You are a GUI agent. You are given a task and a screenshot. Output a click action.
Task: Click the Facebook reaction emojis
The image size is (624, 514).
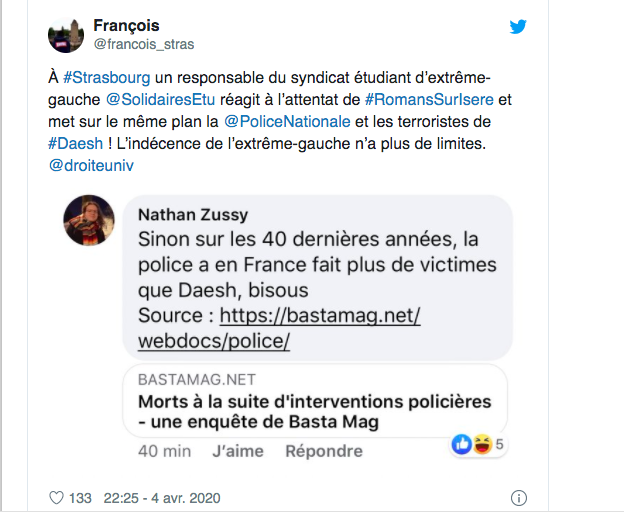pos(470,444)
